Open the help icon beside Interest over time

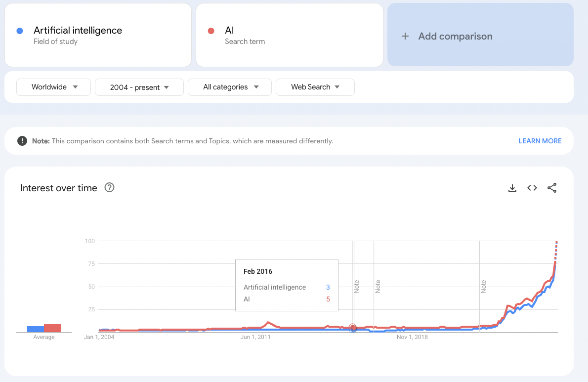(x=110, y=187)
